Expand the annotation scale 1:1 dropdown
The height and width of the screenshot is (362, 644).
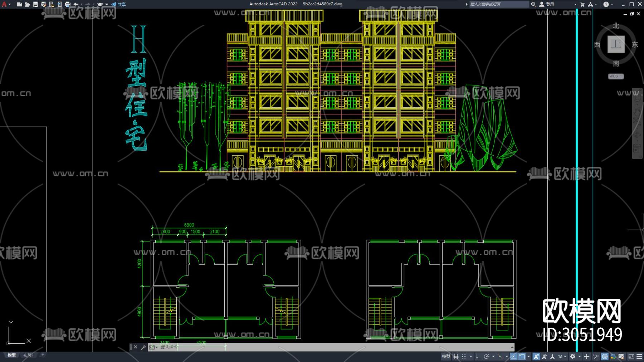click(562, 356)
